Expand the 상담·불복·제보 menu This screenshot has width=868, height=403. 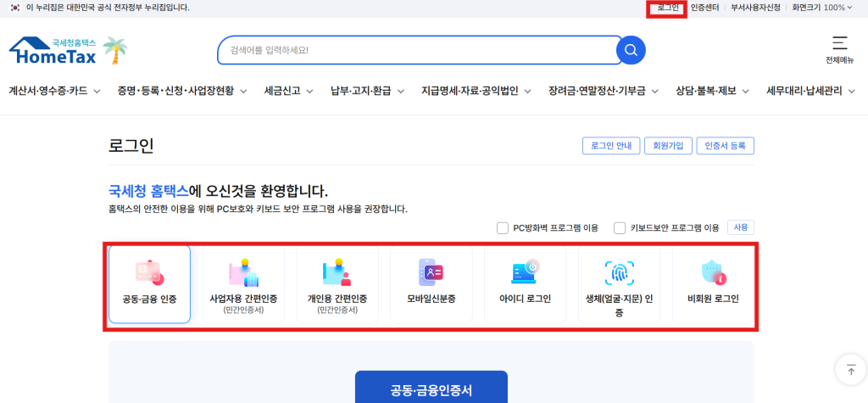tap(712, 91)
